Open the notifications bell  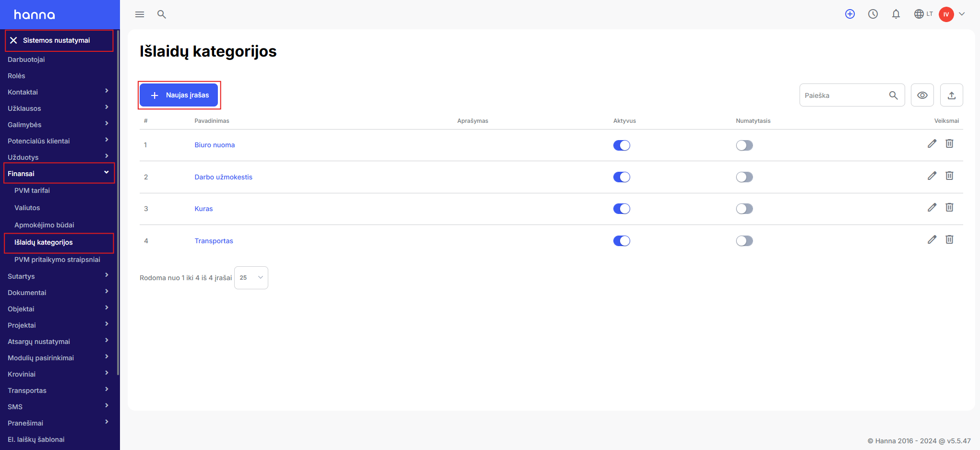coord(896,14)
